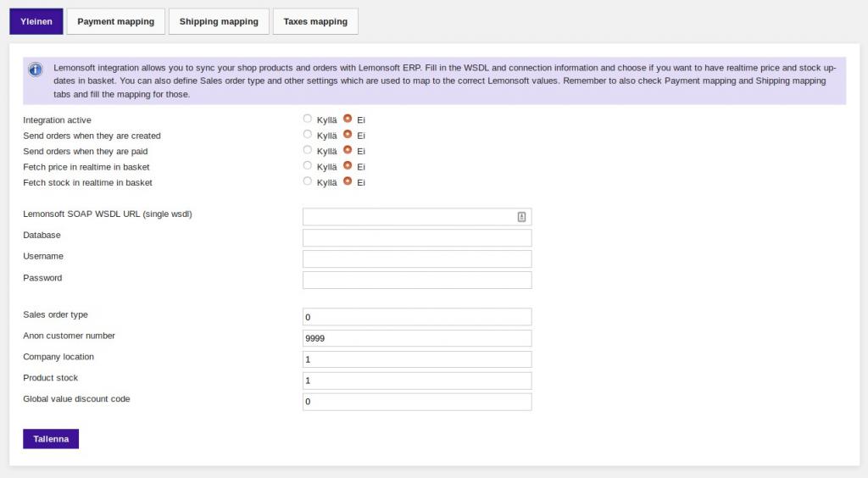
Task: Click the 'Fetch stock in realtime in basket' label
Action: 87,182
